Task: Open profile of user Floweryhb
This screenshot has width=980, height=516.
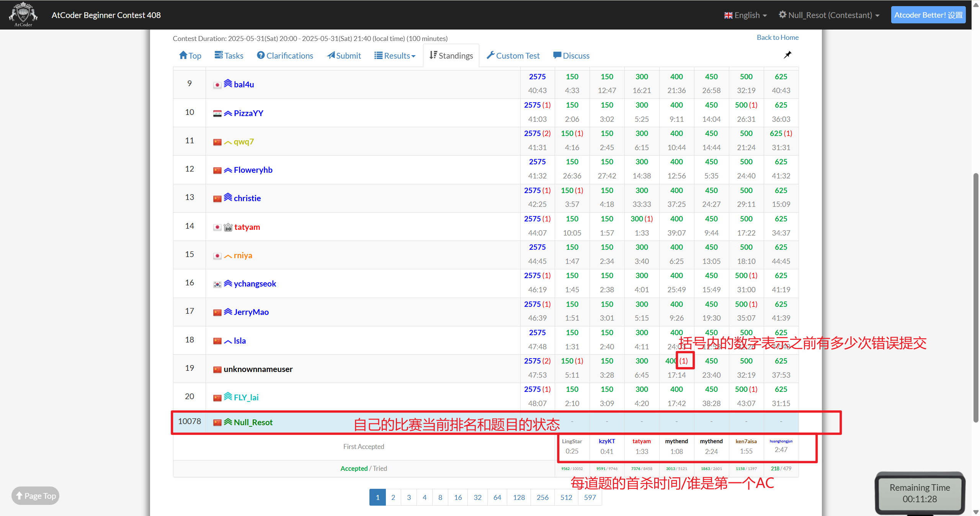Action: 253,170
